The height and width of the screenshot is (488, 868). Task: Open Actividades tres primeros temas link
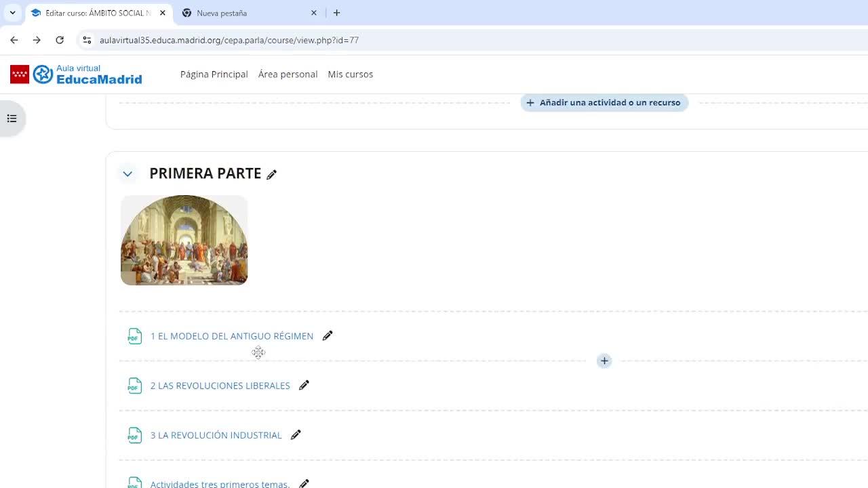pyautogui.click(x=220, y=484)
